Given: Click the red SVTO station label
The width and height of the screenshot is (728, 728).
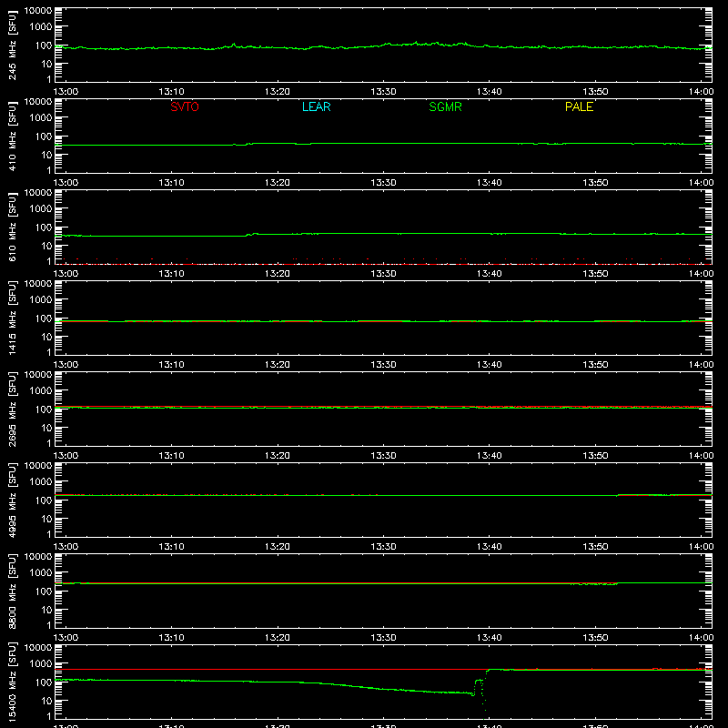Looking at the screenshot, I should [185, 106].
